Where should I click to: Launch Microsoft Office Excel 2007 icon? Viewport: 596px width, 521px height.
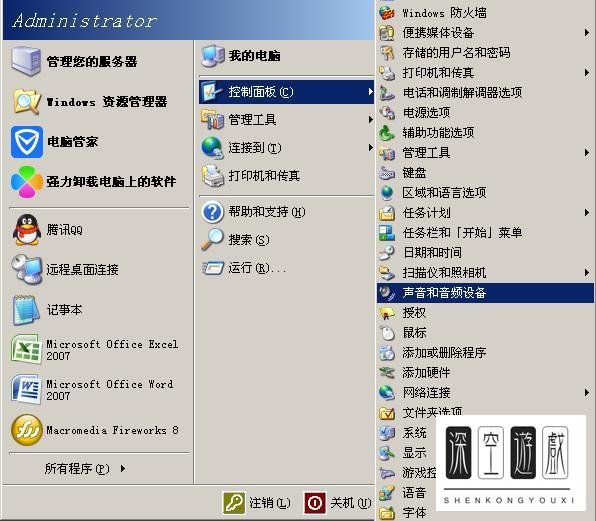tap(26, 350)
